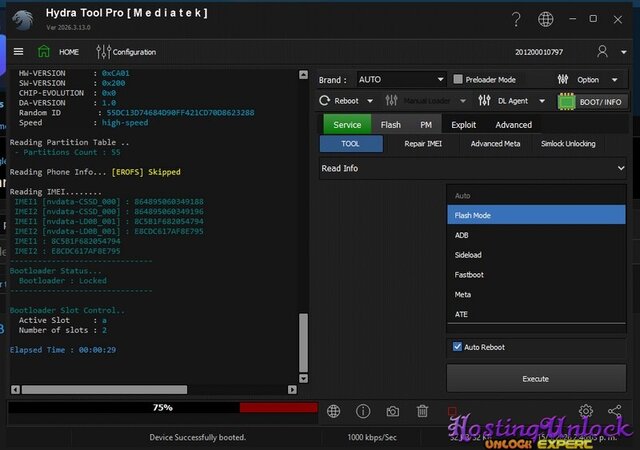The image size is (640, 450).
Task: Select Fastboot from the mode list
Action: 469,274
